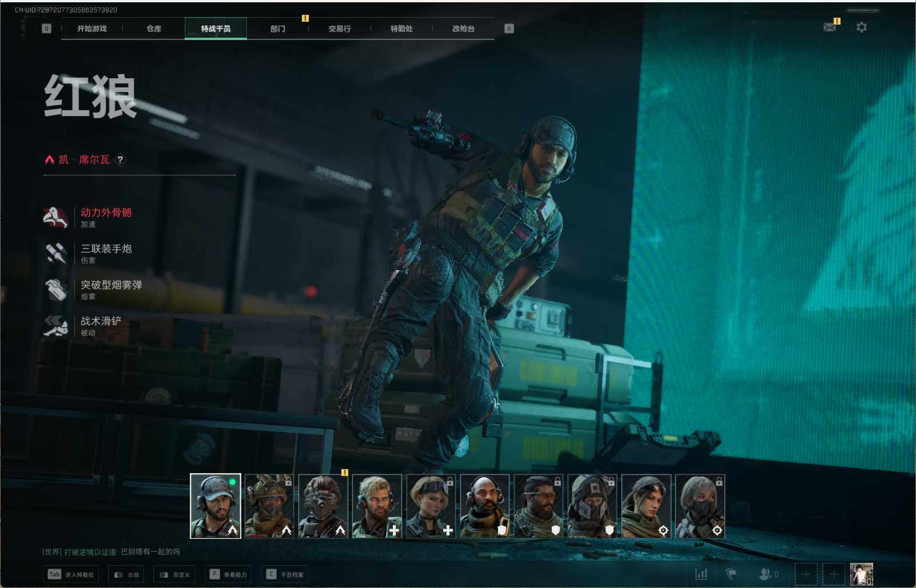Click the 凯·席尔瓦 operator name
This screenshot has height=588, width=916.
pyautogui.click(x=84, y=159)
